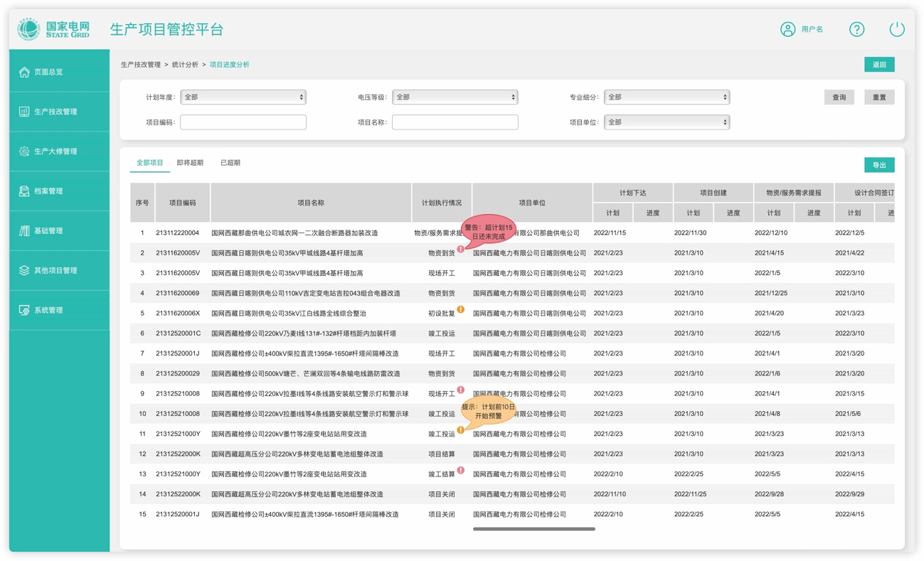Viewport: 924px width, 561px height.
Task: Click 生产技改管理 breadcrumb link
Action: [141, 65]
